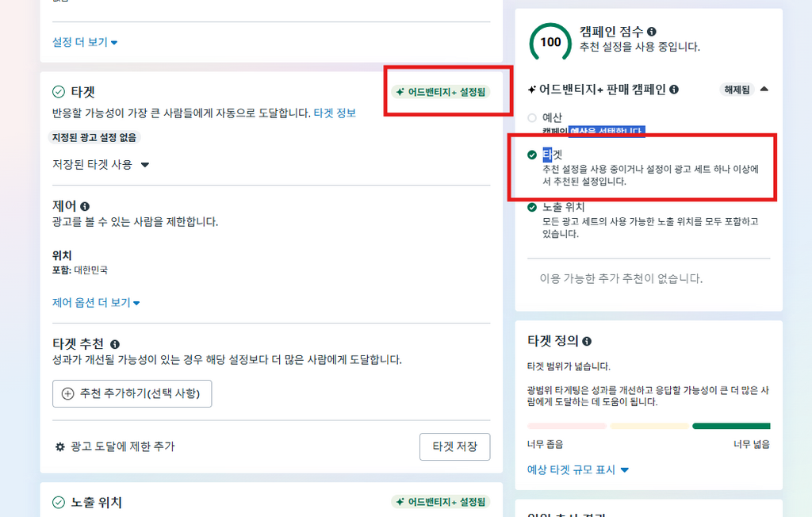Select the 예산 radio item
Viewport: 812px width, 517px height.
point(532,117)
